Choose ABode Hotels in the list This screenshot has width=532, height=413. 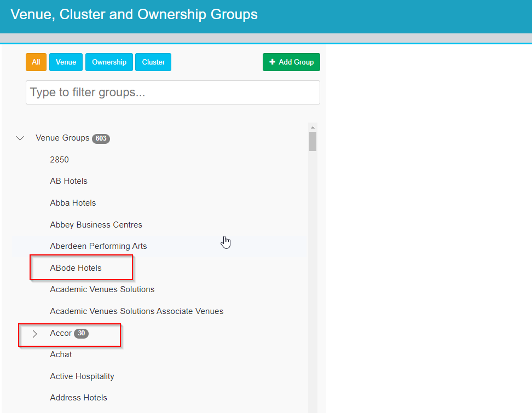coord(76,268)
